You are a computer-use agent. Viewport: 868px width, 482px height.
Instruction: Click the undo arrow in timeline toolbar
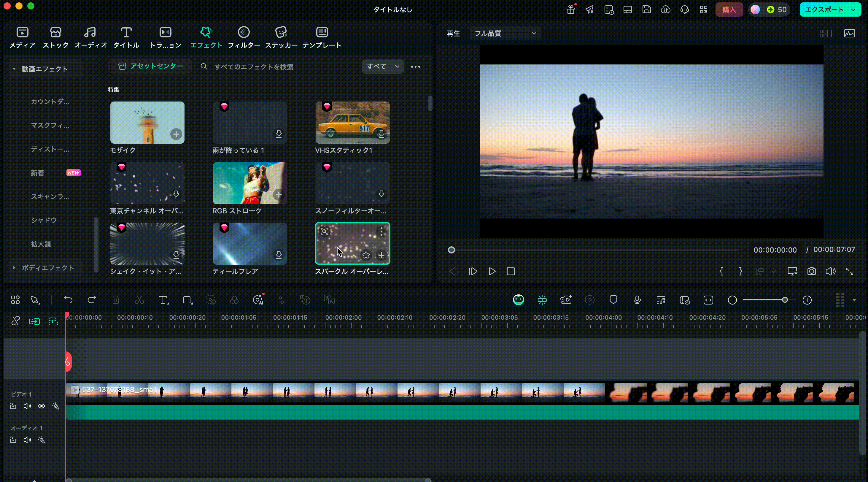tap(68, 300)
